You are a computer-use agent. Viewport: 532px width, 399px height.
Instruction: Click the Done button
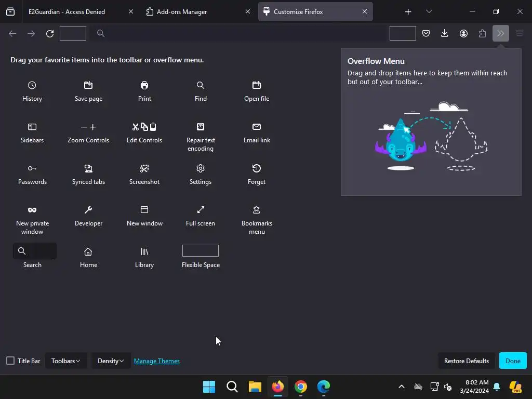point(513,361)
